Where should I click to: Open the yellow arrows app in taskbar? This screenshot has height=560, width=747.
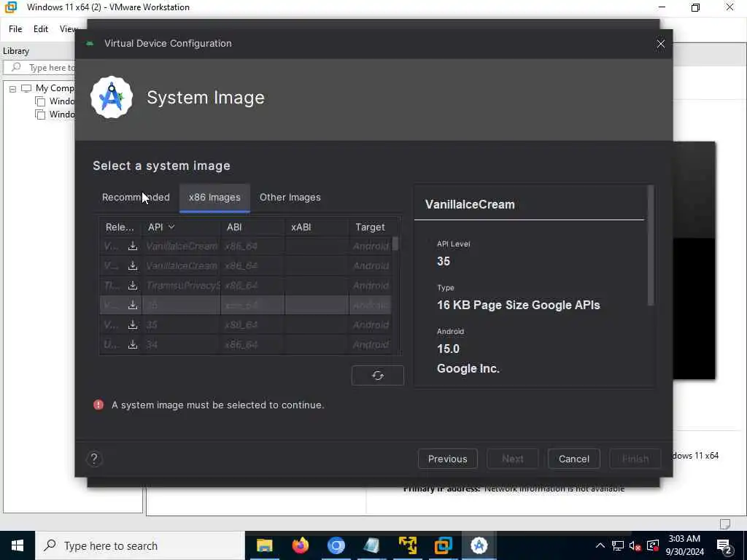(x=407, y=545)
